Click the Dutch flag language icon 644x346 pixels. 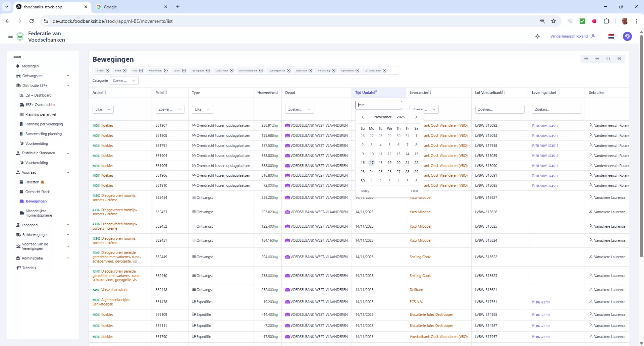(x=611, y=36)
